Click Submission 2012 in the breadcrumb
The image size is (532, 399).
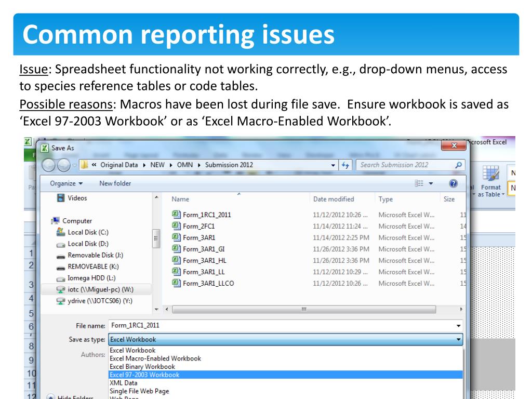[229, 165]
